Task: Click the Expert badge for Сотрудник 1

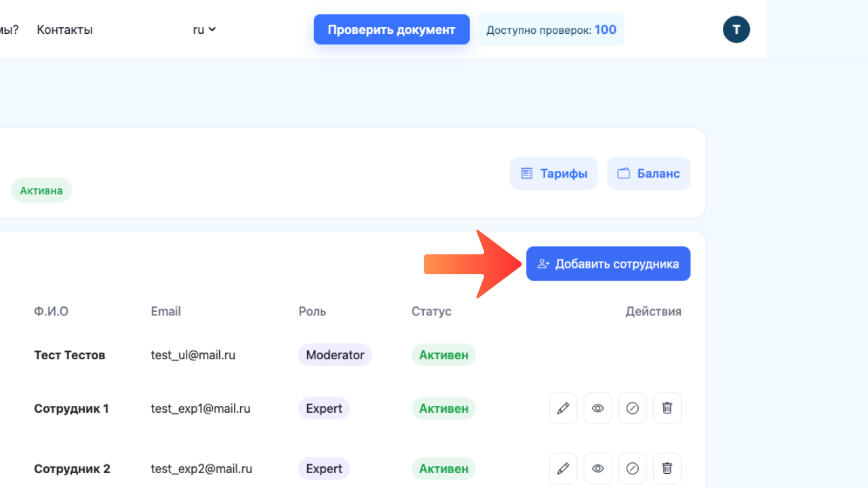Action: point(323,408)
